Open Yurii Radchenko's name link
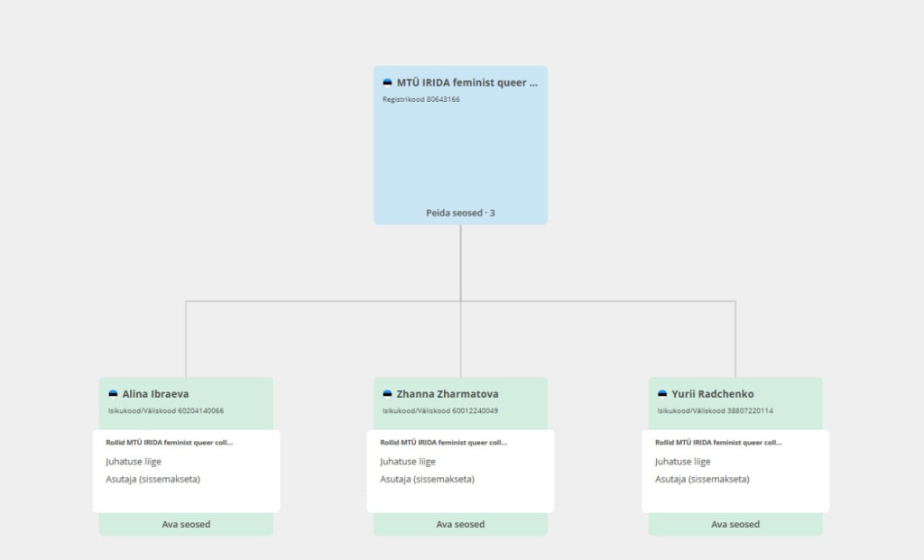Viewport: 924px width, 560px height. pyautogui.click(x=713, y=394)
